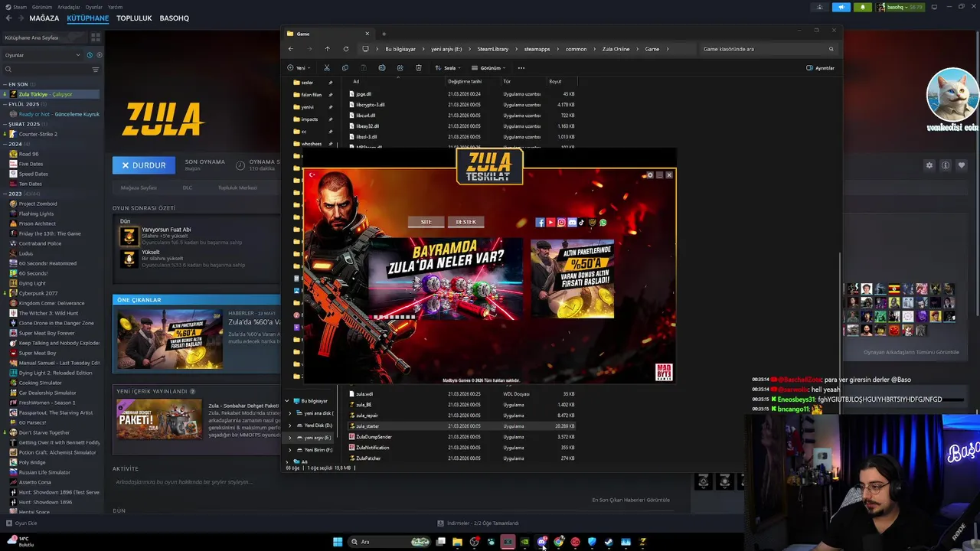980x551 pixels.
Task: Open TikTok icon in Zula launcher
Action: click(582, 223)
